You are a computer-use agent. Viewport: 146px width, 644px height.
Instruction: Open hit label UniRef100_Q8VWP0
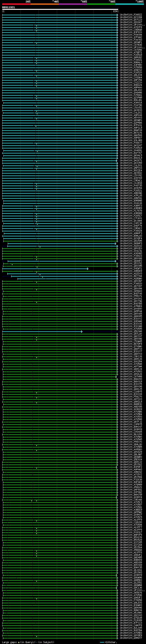pos(131,120)
